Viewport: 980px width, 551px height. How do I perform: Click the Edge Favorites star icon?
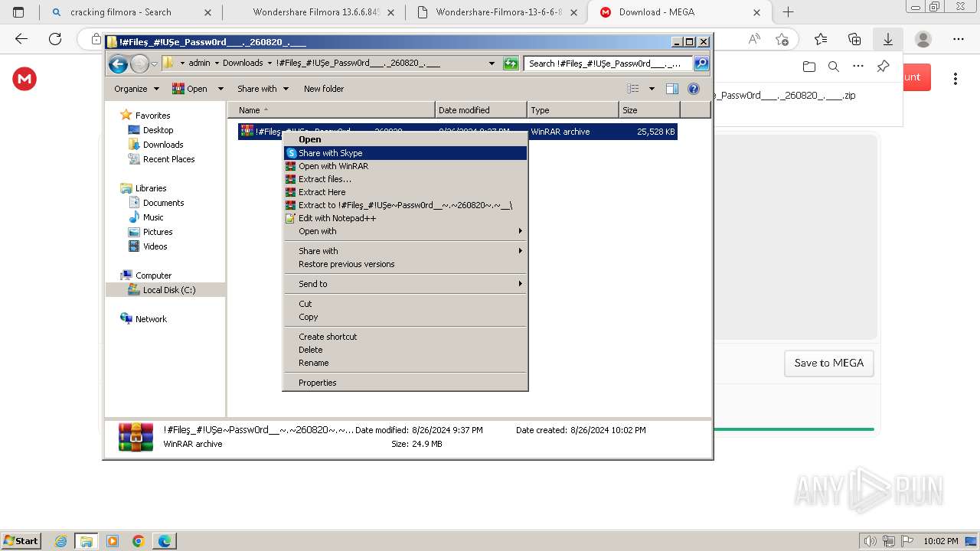(x=821, y=39)
